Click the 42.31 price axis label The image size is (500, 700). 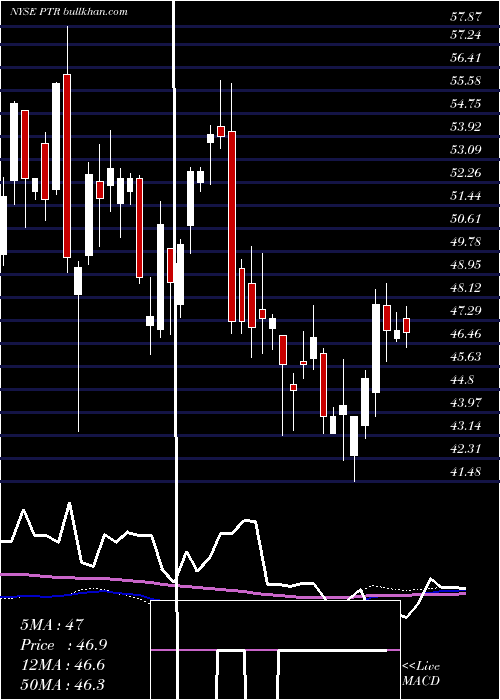(466, 448)
